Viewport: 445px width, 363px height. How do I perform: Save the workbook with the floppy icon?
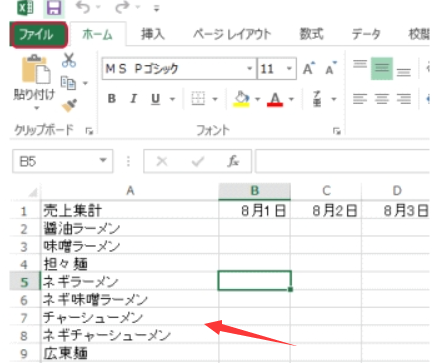point(54,8)
